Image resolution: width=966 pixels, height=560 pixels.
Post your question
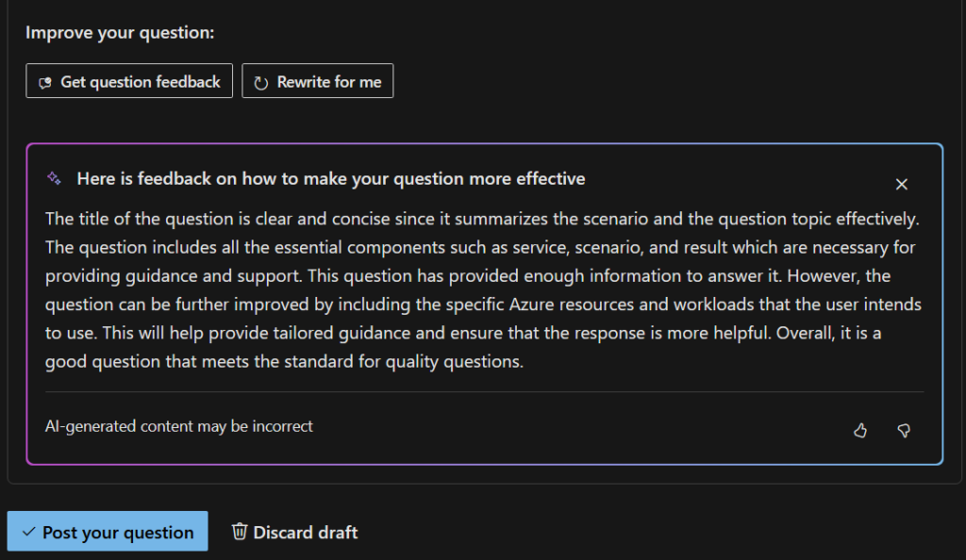point(107,531)
